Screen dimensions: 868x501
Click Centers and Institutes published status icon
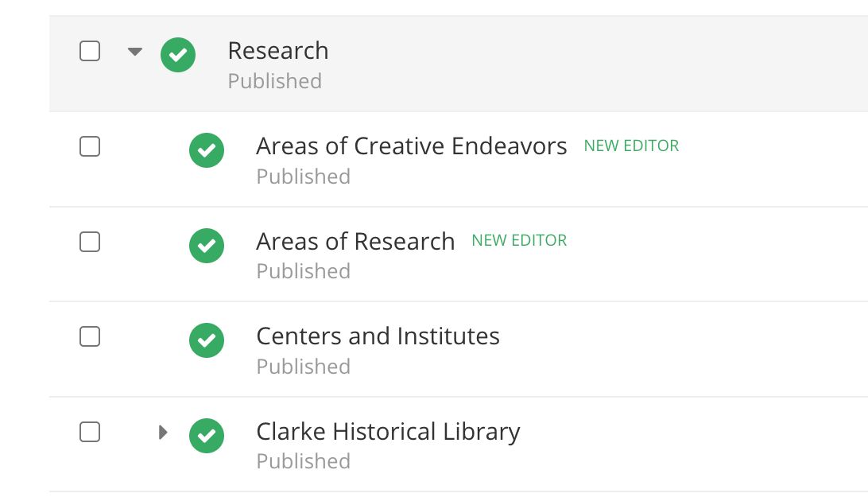click(207, 340)
